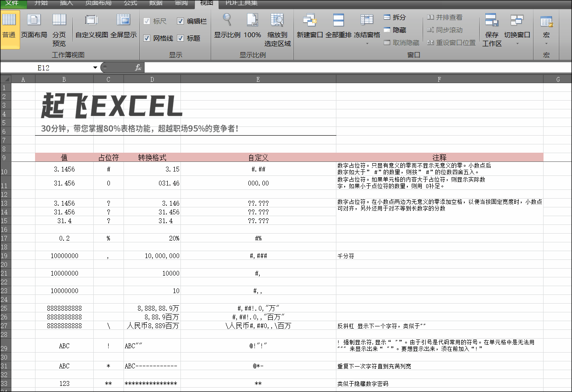Click cell showing 000.00 format
The image size is (572, 392).
[x=258, y=183]
